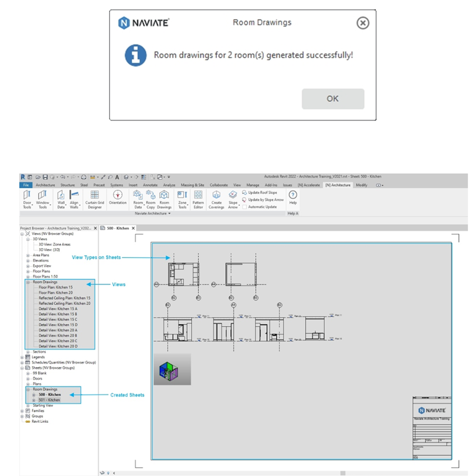Open the Room Data tool
Image resolution: width=470 pixels, height=476 pixels.
point(138,199)
